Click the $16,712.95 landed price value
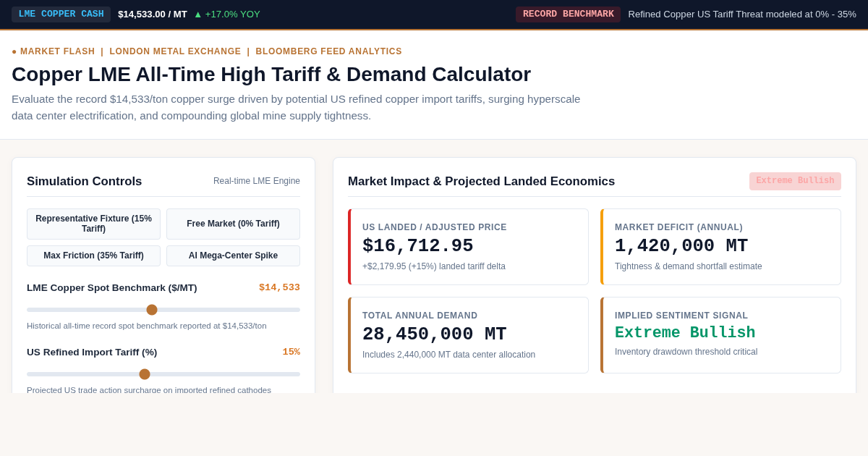868x456 pixels. tap(418, 246)
